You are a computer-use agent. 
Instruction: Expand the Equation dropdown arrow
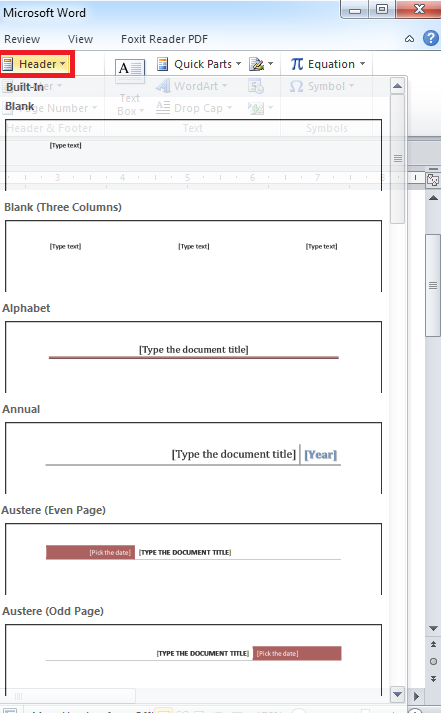tap(363, 64)
